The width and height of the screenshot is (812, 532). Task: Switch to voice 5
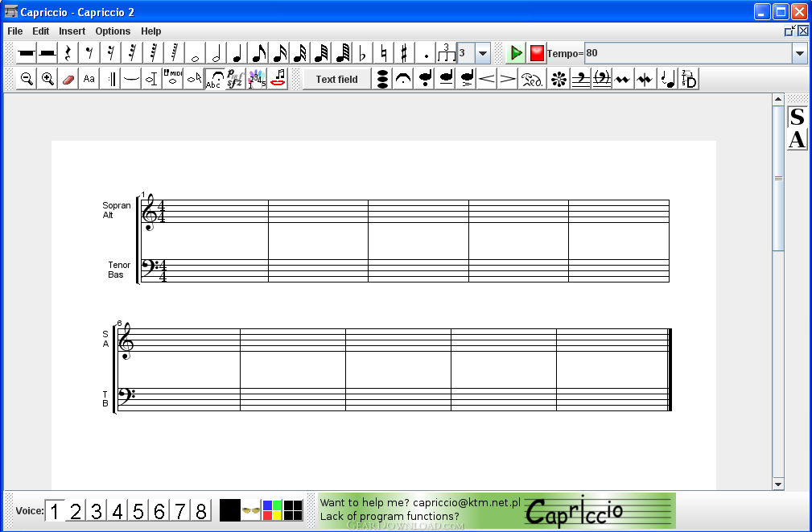click(138, 511)
